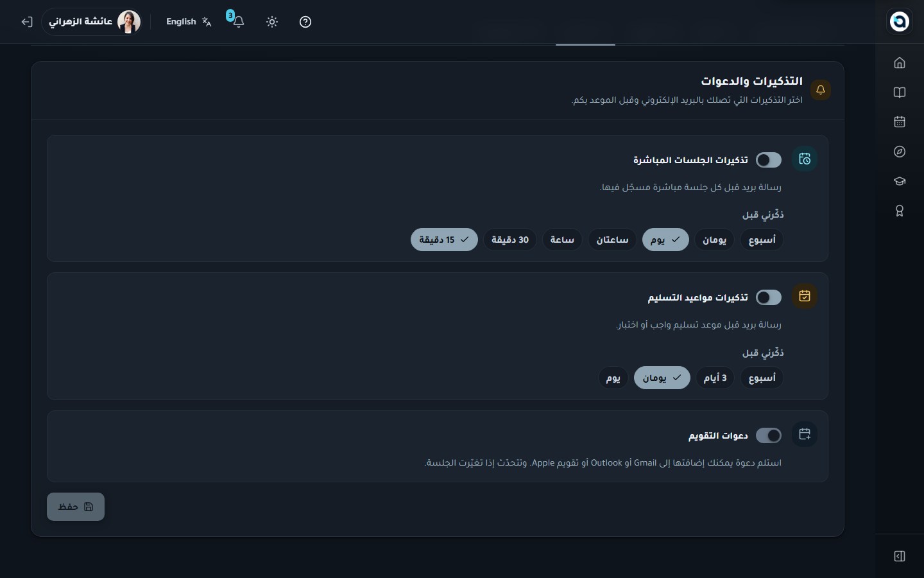Viewport: 924px width, 578px height.
Task: Click the app logo at top
Action: 900,21
